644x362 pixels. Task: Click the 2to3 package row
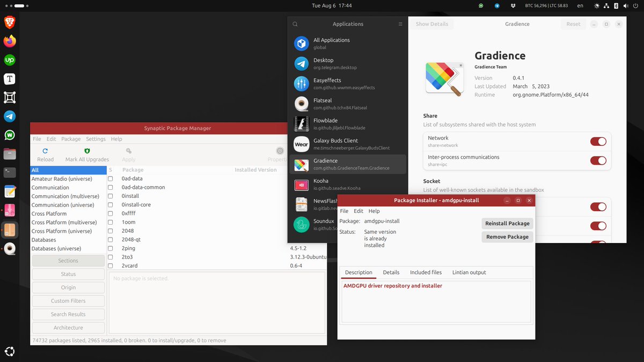point(217,257)
